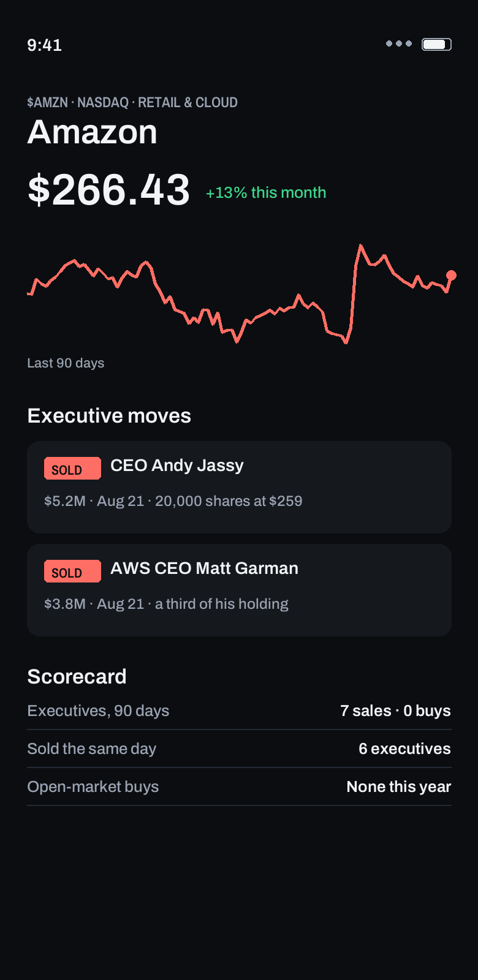This screenshot has width=478, height=980.
Task: Tap the SOLD badge next to Matt Garman
Action: coord(72,571)
